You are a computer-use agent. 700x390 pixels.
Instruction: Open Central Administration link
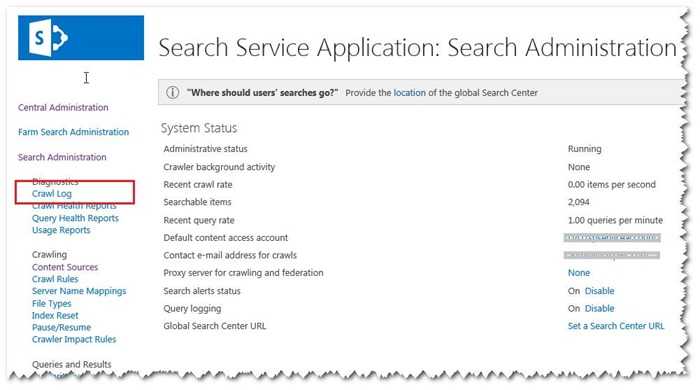(63, 108)
